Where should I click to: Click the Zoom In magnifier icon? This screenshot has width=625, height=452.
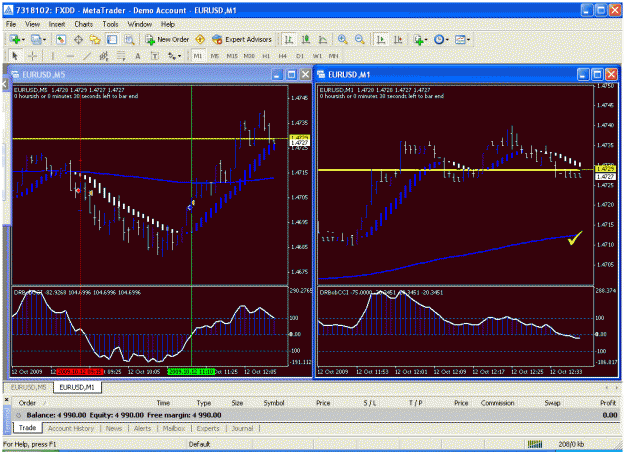pyautogui.click(x=342, y=39)
